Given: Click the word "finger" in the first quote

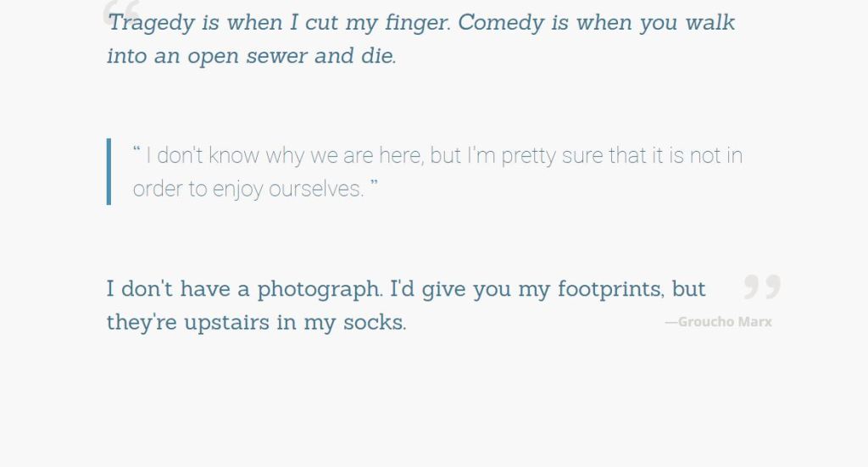Looking at the screenshot, I should (418, 23).
